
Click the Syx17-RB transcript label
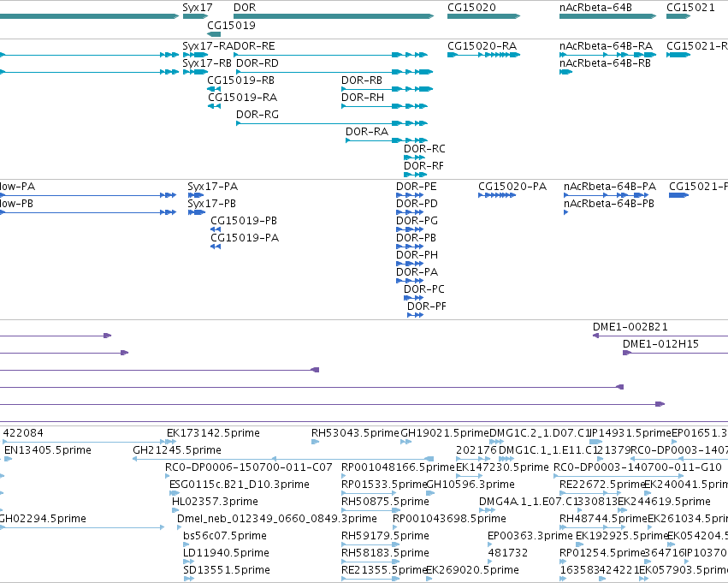207,63
